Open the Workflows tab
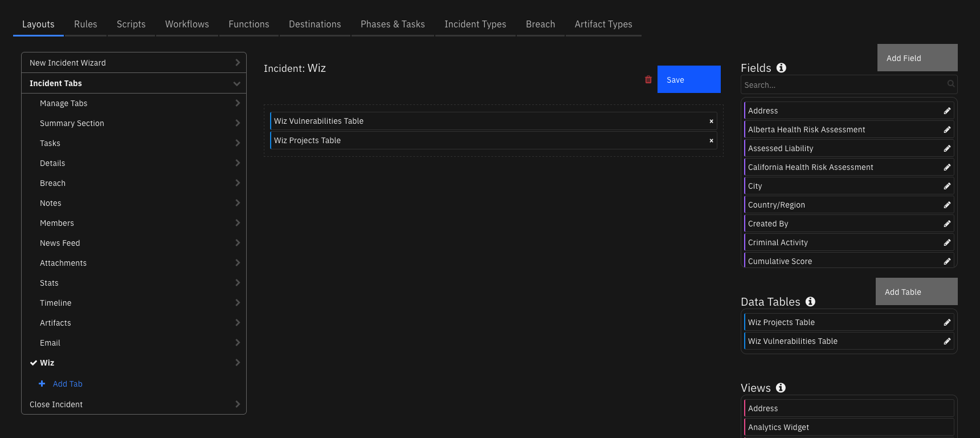This screenshot has width=980, height=438. click(187, 24)
